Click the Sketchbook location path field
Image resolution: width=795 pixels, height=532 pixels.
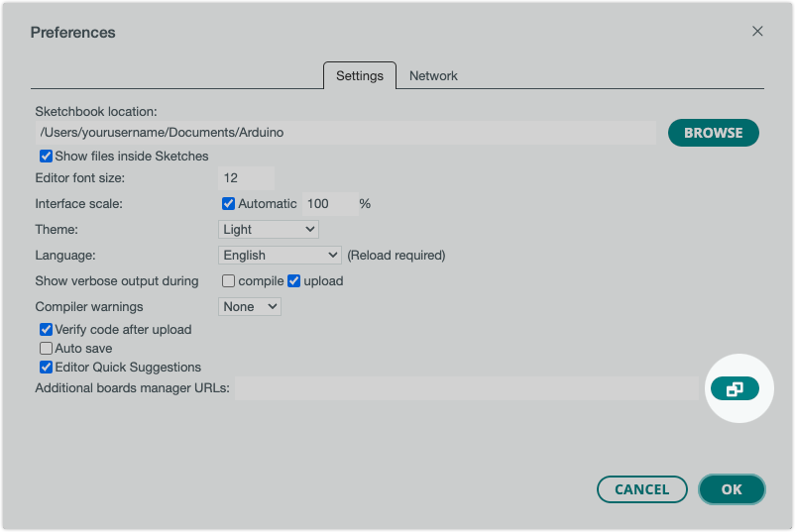pyautogui.click(x=345, y=133)
